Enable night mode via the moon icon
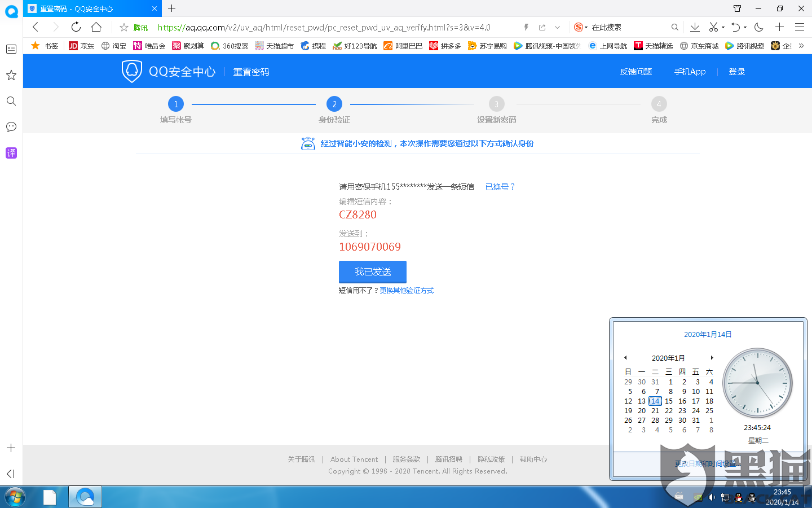 pos(758,27)
